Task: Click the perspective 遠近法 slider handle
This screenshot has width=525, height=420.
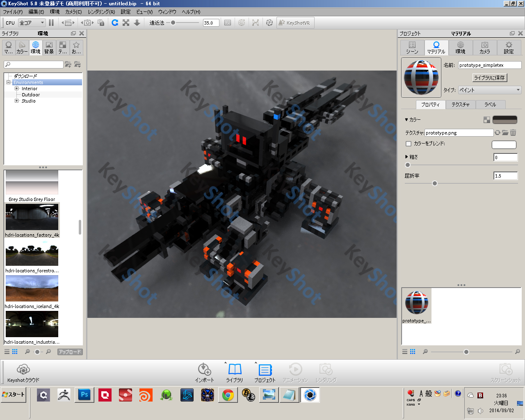Action: click(173, 23)
